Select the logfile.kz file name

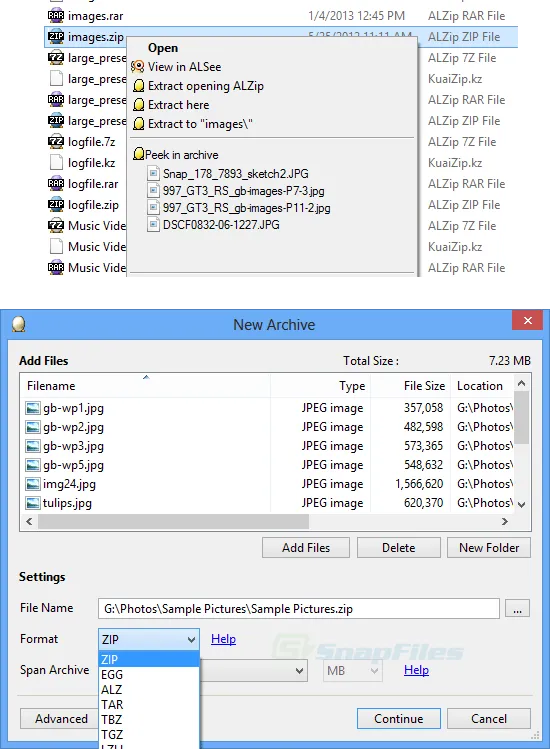(x=91, y=163)
